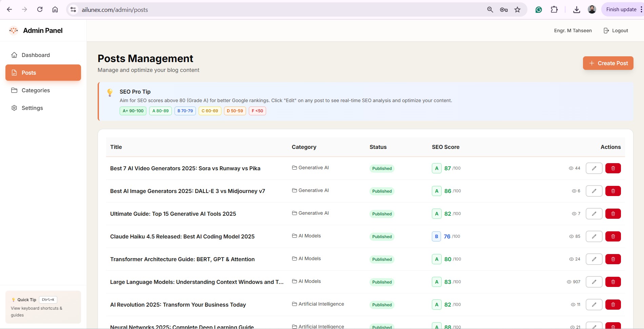Bookmark this page with star icon
This screenshot has width=644, height=329.
[517, 9]
